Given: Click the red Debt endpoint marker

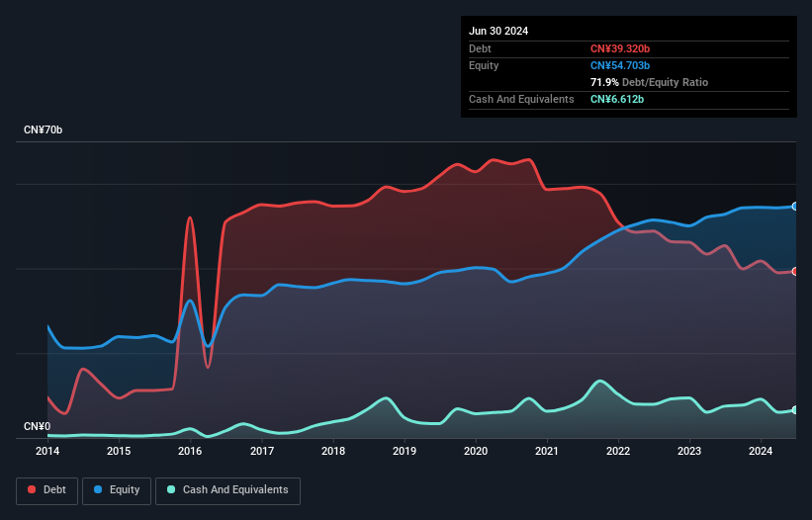Looking at the screenshot, I should (x=795, y=272).
